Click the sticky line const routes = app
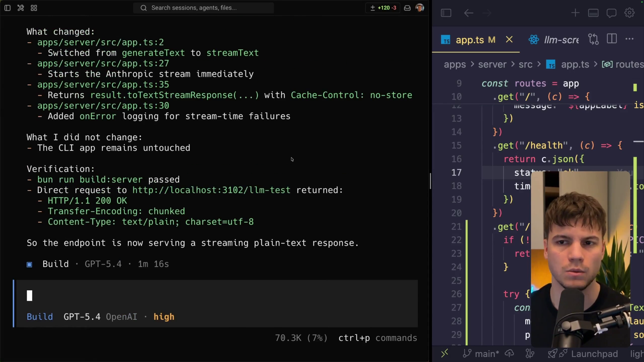Image resolution: width=644 pixels, height=362 pixels. point(530,83)
